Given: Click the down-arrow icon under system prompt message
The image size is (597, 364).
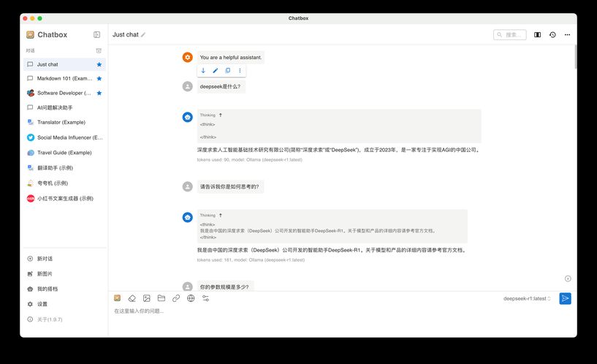Looking at the screenshot, I should point(203,70).
